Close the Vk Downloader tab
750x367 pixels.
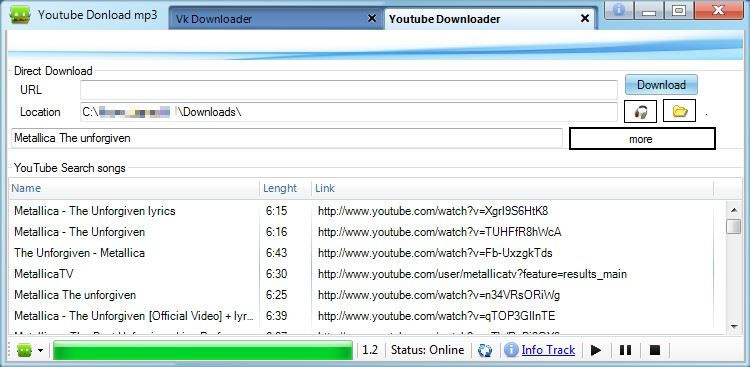(372, 19)
